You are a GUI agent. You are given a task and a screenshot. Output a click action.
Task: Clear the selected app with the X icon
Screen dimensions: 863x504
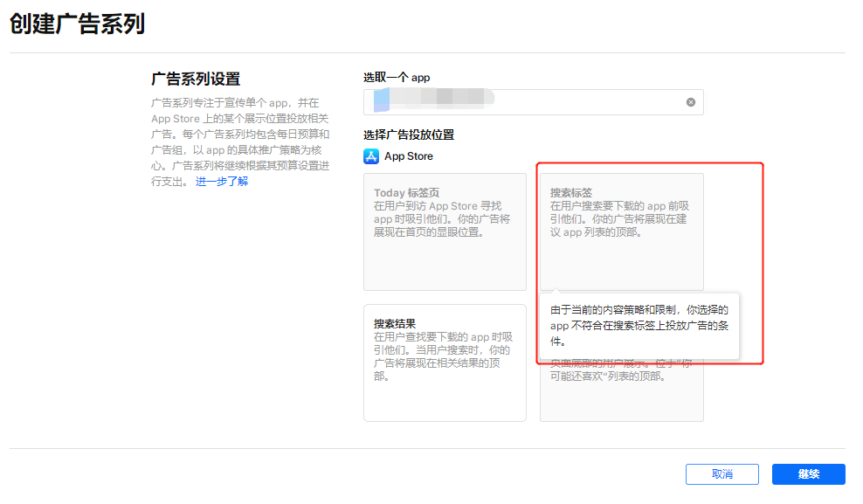(x=691, y=102)
